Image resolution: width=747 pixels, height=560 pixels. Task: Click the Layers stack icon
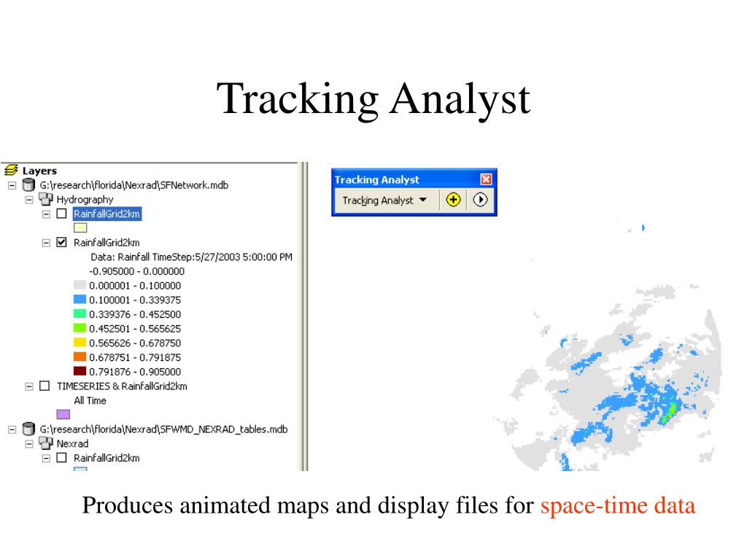click(x=11, y=170)
